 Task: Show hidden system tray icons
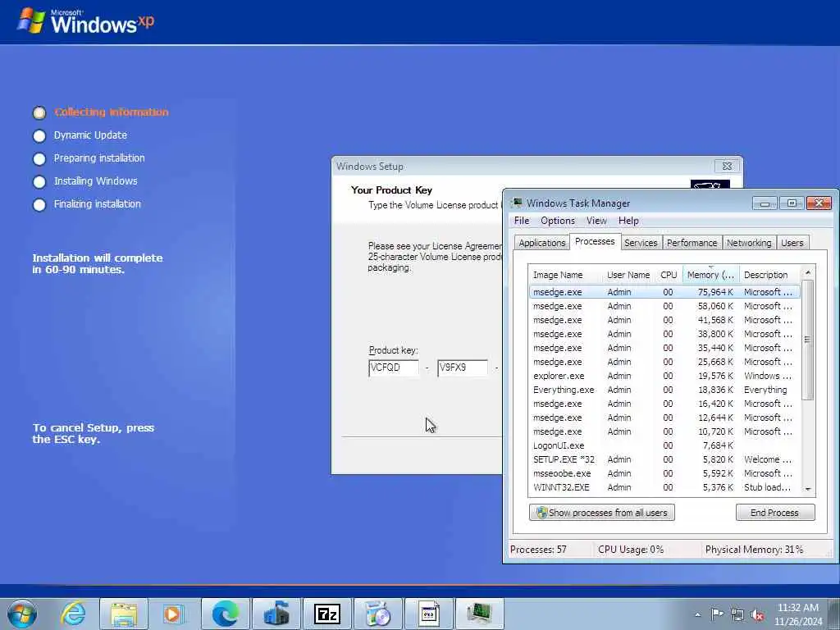[697, 614]
